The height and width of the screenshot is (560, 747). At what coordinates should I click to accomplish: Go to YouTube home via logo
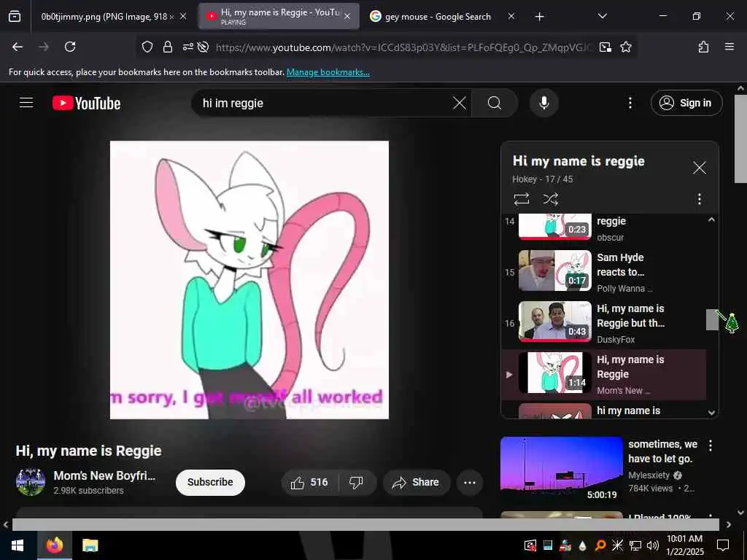(x=87, y=103)
